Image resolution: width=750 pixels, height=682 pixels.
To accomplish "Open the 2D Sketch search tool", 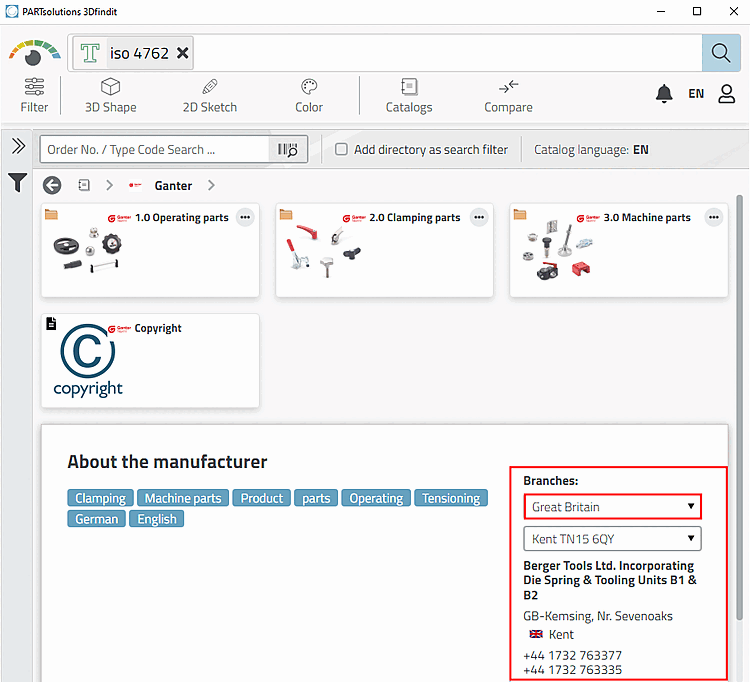I will [210, 95].
